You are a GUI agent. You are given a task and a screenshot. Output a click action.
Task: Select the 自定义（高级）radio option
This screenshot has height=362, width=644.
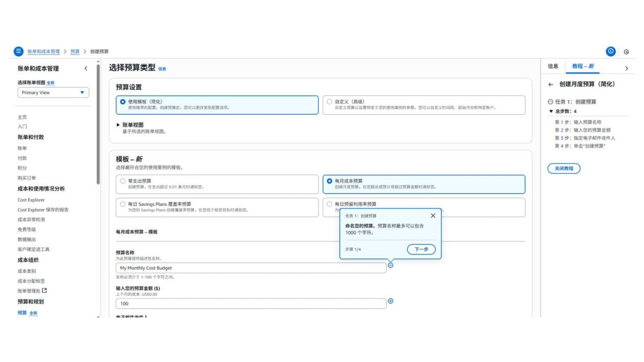[330, 102]
